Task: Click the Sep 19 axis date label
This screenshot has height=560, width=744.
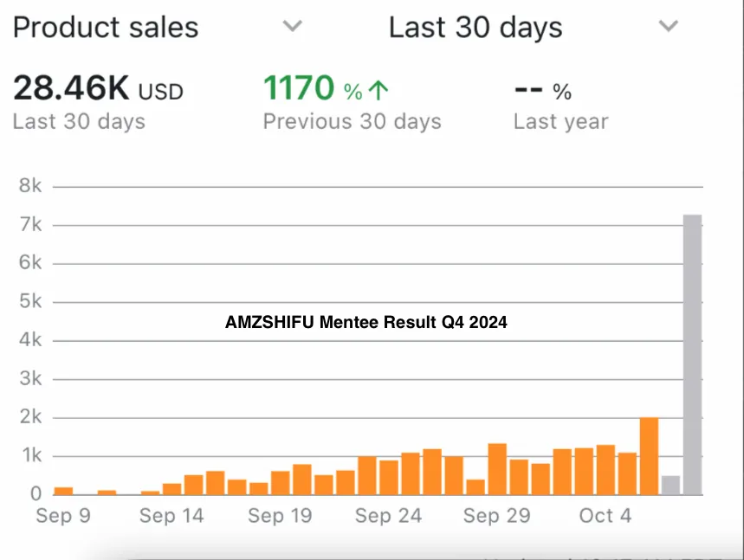Action: [280, 516]
